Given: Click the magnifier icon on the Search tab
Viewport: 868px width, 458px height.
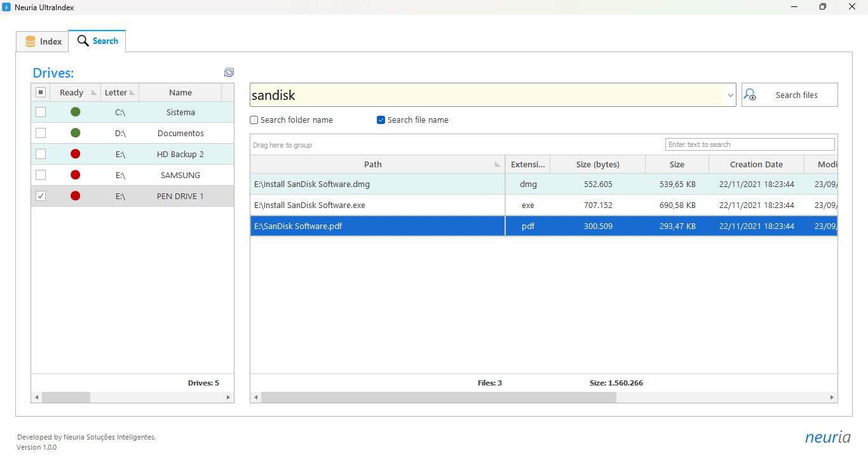Looking at the screenshot, I should click(82, 41).
